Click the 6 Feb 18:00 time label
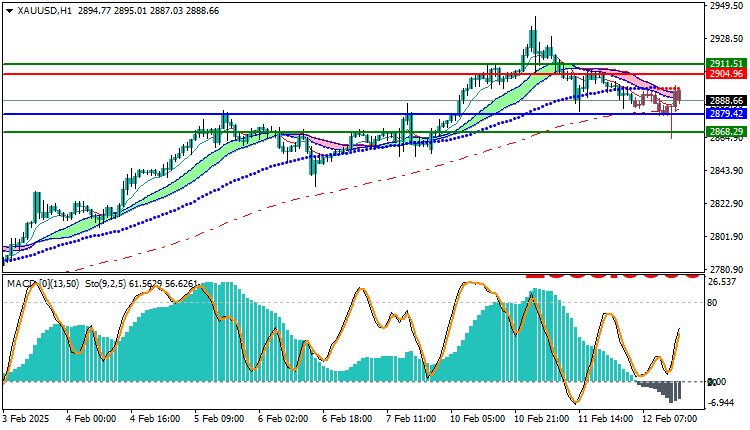The image size is (750, 430). point(347,419)
